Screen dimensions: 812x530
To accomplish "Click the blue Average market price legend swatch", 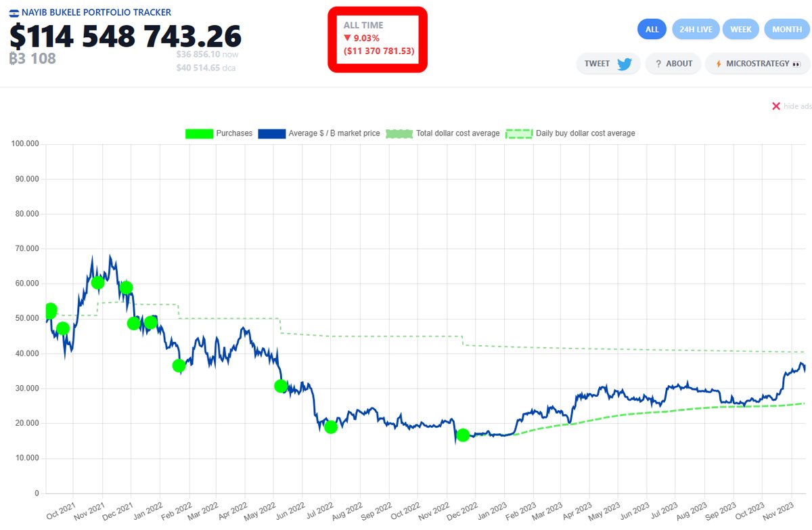I will coord(271,133).
